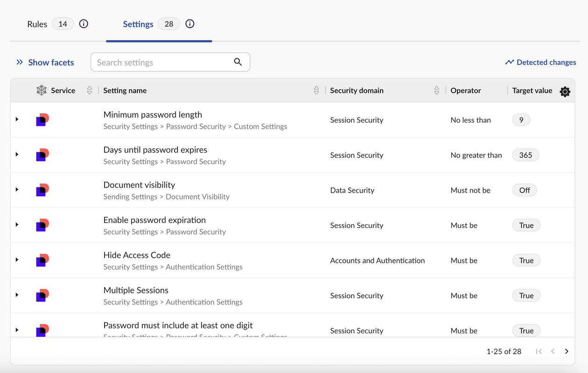Select the Settings tab
588x373 pixels.
138,24
